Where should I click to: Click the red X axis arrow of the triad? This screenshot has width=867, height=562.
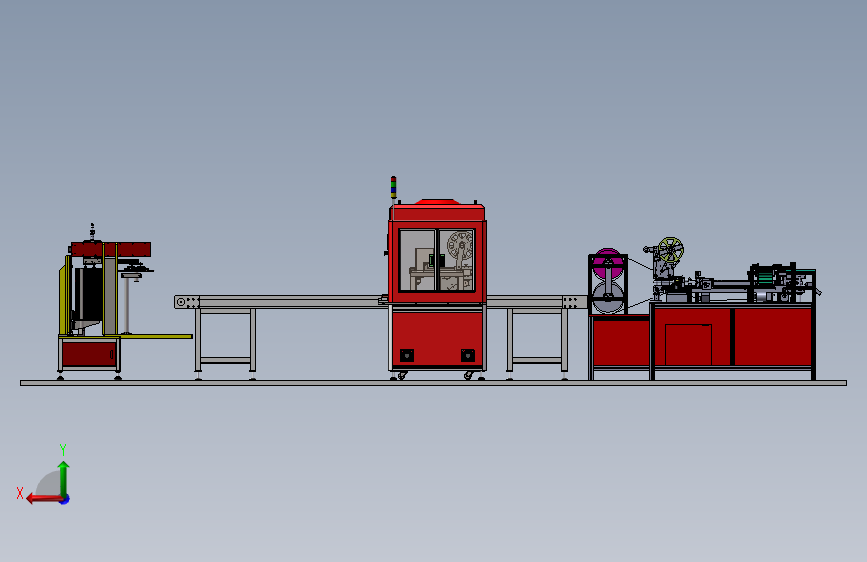43,499
